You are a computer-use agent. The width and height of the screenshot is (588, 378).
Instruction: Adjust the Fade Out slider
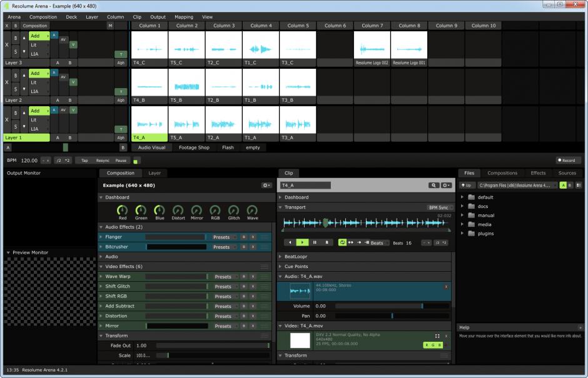coord(213,346)
